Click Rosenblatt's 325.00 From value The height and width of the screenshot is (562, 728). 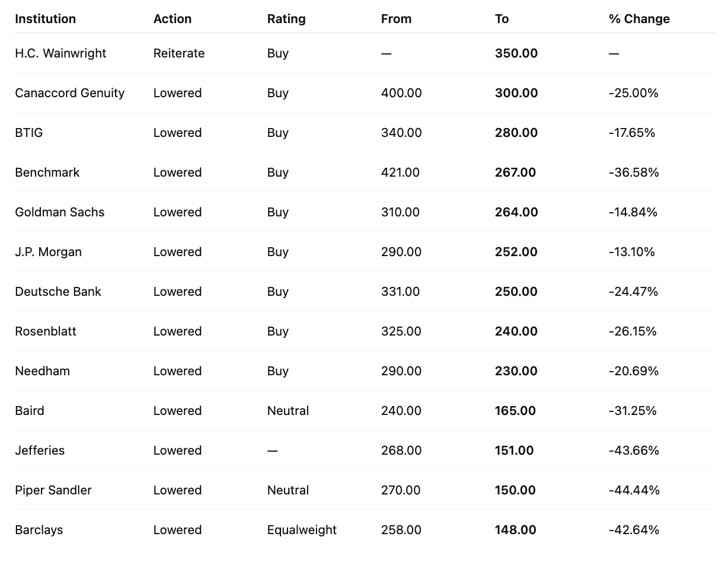click(401, 331)
